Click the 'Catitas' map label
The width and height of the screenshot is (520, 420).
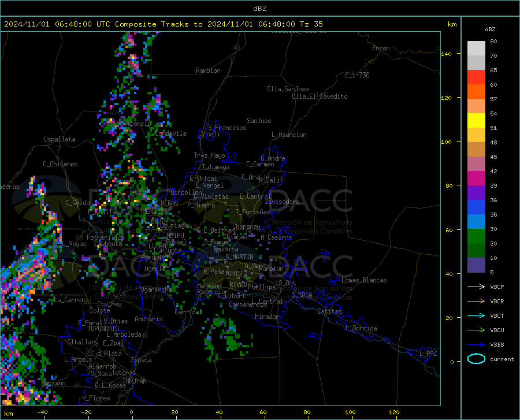329,311
